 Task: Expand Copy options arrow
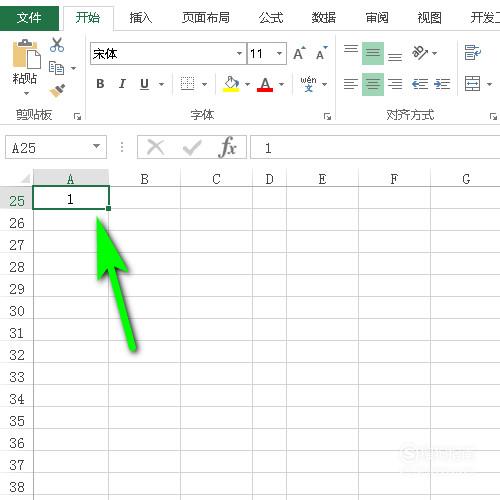(73, 68)
